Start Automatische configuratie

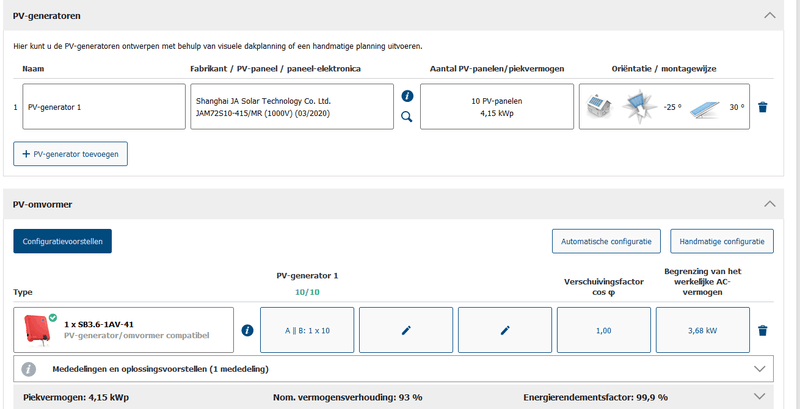click(x=606, y=241)
